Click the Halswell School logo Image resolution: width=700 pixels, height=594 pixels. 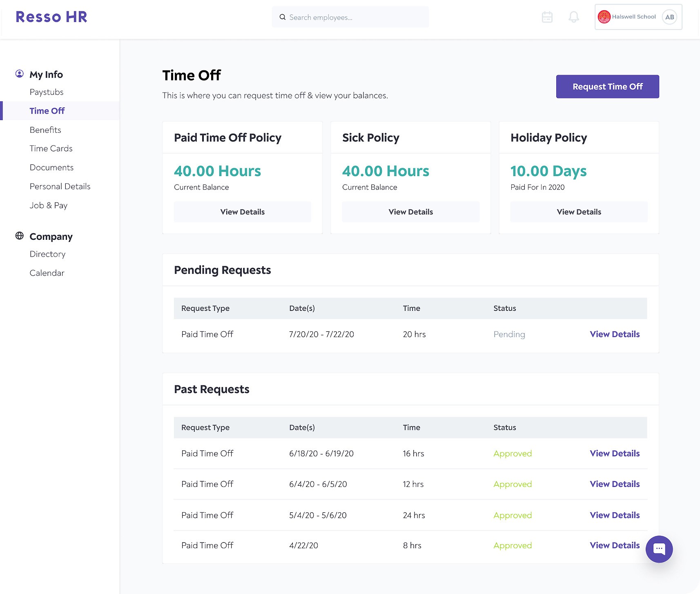pyautogui.click(x=604, y=17)
